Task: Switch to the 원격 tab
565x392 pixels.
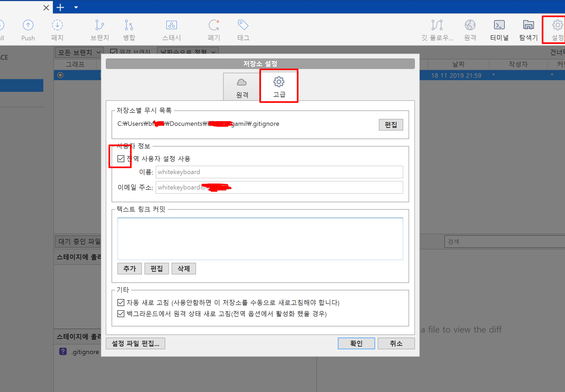Action: [x=242, y=88]
